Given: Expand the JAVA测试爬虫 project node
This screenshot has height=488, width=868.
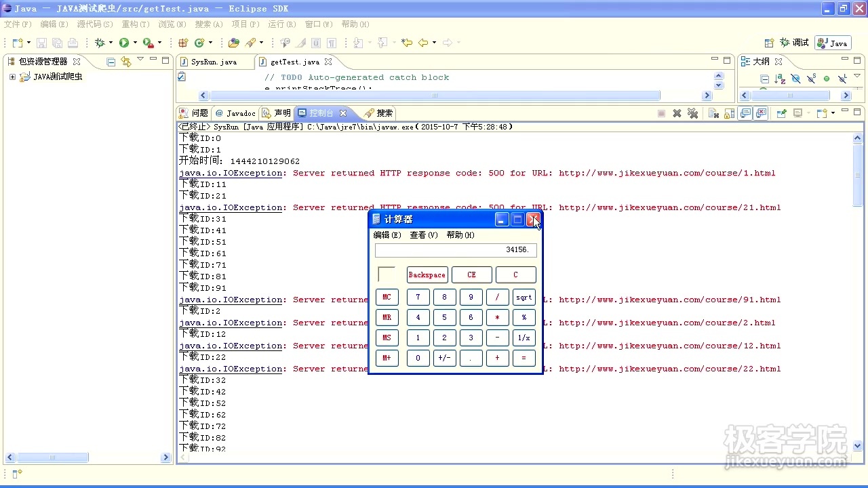Looking at the screenshot, I should click(x=12, y=77).
